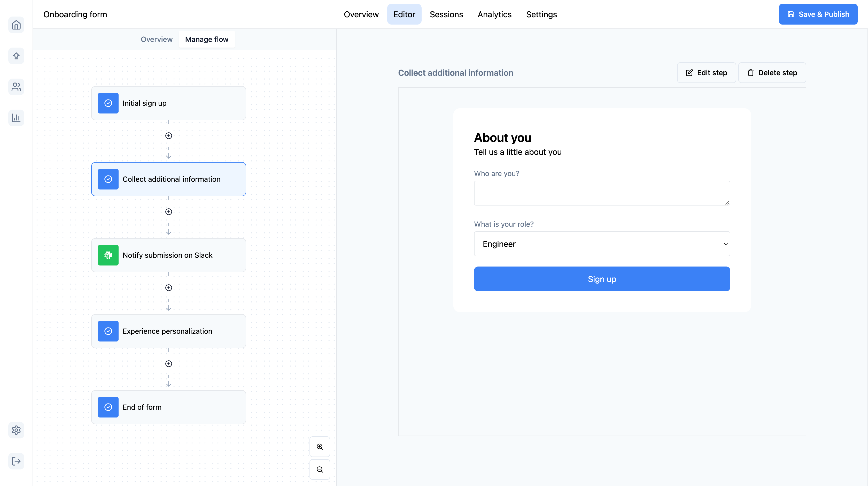Switch to the Analytics tab
The image size is (868, 486).
[x=494, y=14]
